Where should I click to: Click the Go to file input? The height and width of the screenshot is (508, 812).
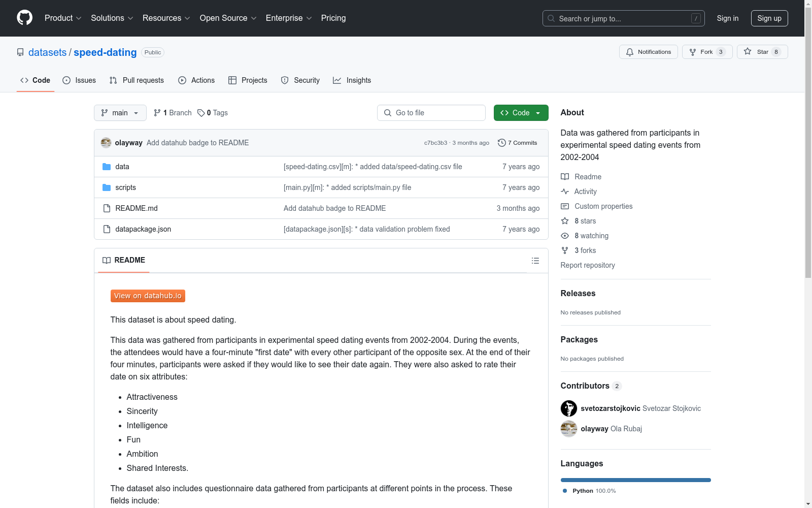(x=431, y=113)
